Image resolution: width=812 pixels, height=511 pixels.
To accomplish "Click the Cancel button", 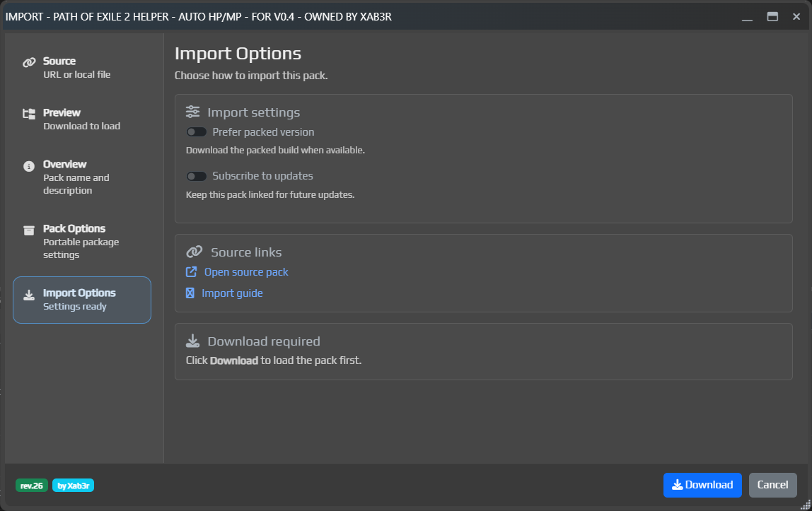I will (772, 485).
